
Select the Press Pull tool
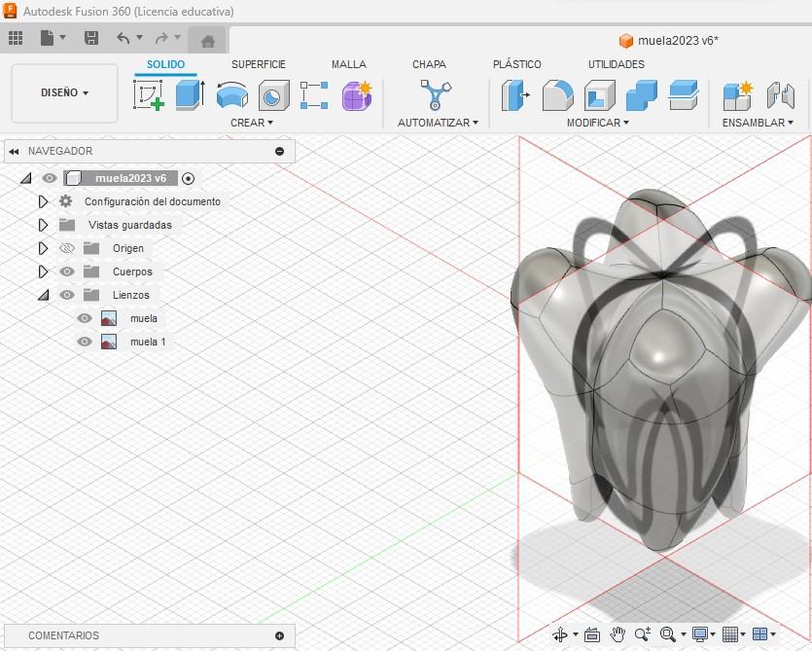pos(515,94)
